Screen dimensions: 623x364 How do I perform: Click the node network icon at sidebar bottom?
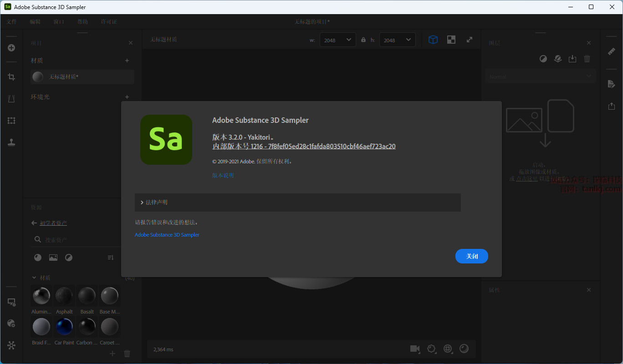pos(11,345)
